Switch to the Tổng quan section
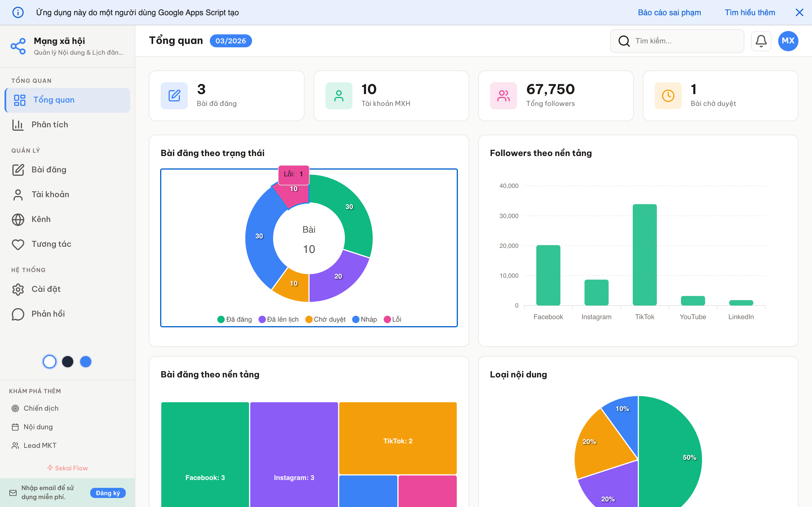The width and height of the screenshot is (812, 507). (x=53, y=100)
